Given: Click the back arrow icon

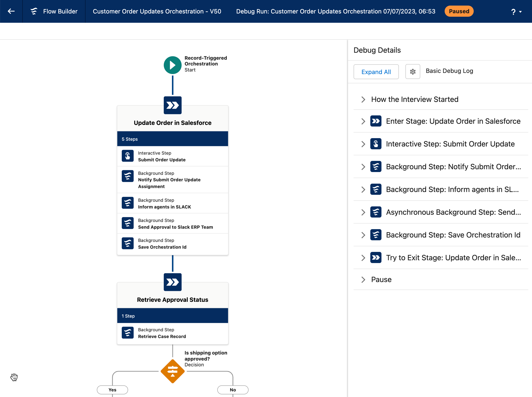Looking at the screenshot, I should [x=11, y=11].
